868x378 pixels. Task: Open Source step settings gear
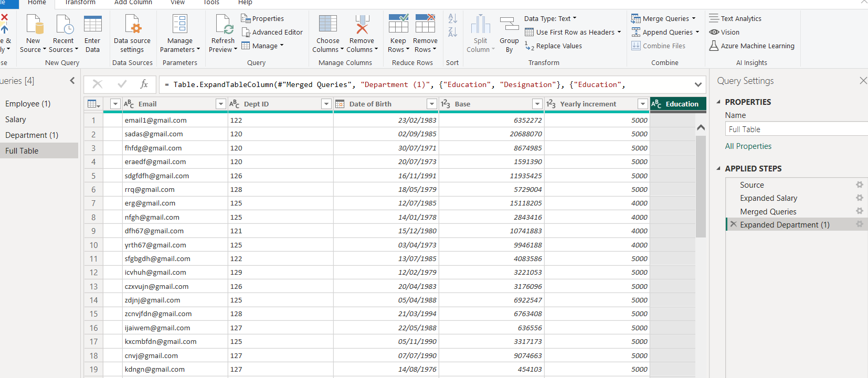point(859,185)
